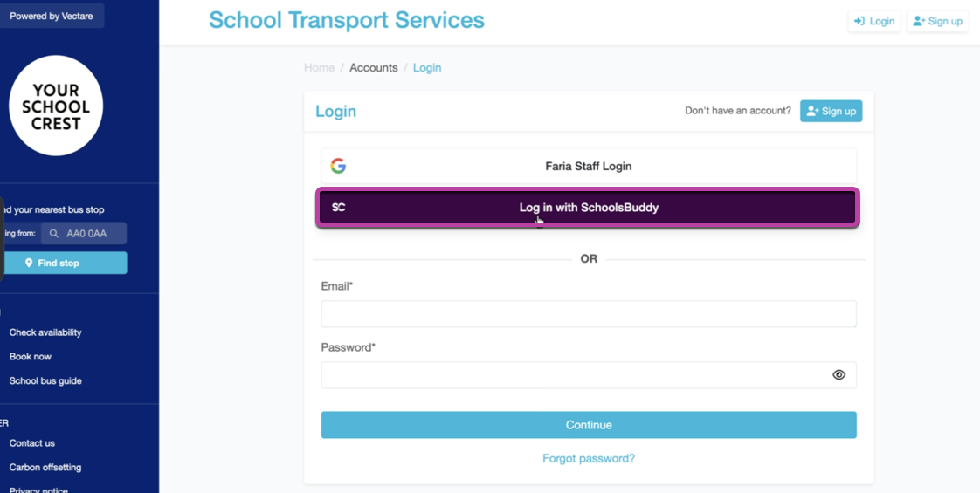Click the add-user icon in header Sign up
Image resolution: width=980 pixels, height=493 pixels.
(919, 21)
